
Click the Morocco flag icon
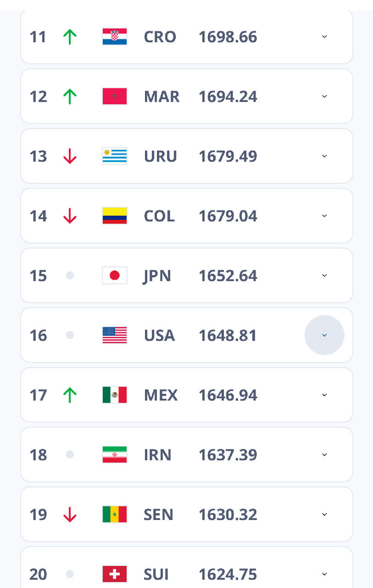click(x=114, y=96)
